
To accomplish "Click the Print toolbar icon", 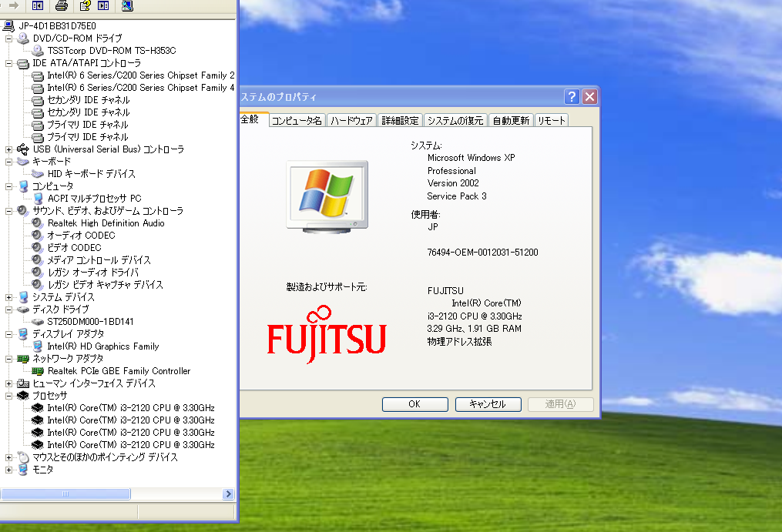I will (x=62, y=5).
